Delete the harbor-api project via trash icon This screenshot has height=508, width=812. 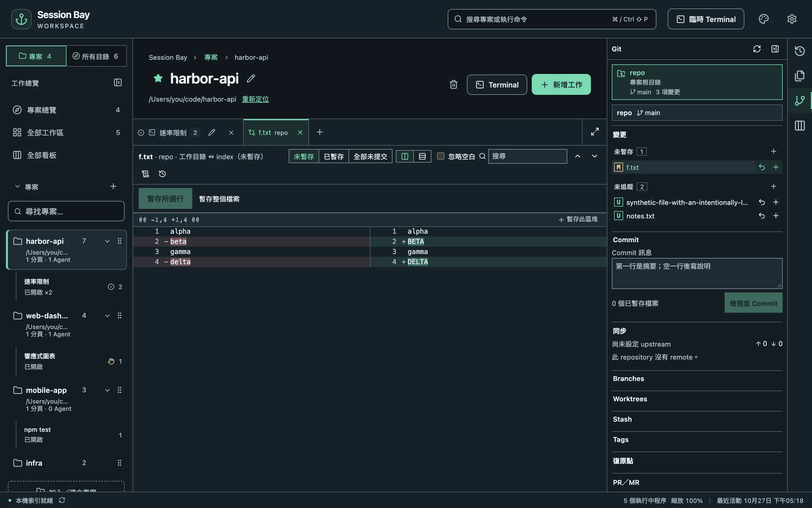(x=453, y=84)
